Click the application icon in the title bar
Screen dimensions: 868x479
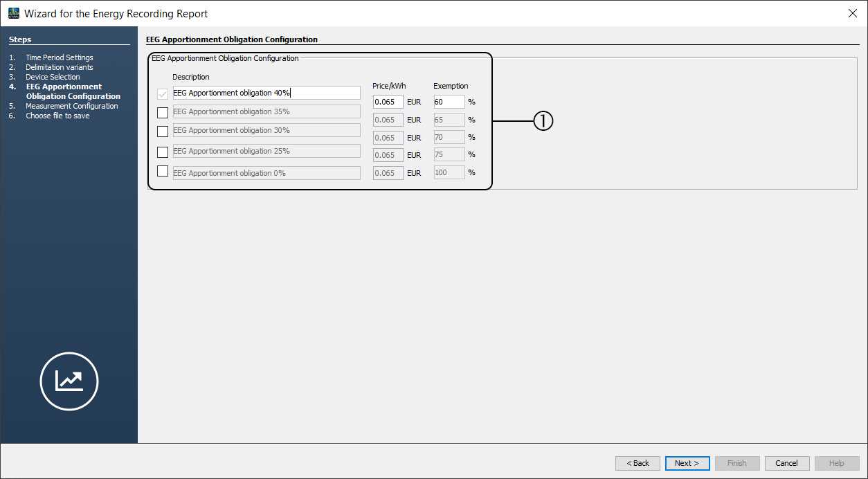point(13,13)
